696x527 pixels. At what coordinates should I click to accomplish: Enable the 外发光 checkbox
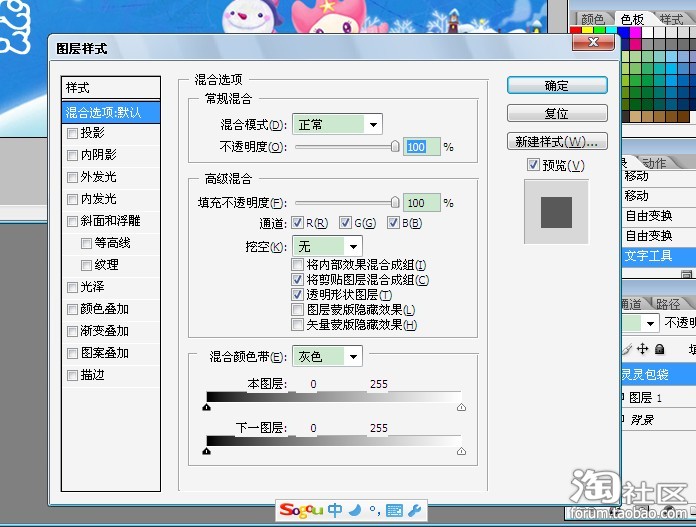coord(72,178)
